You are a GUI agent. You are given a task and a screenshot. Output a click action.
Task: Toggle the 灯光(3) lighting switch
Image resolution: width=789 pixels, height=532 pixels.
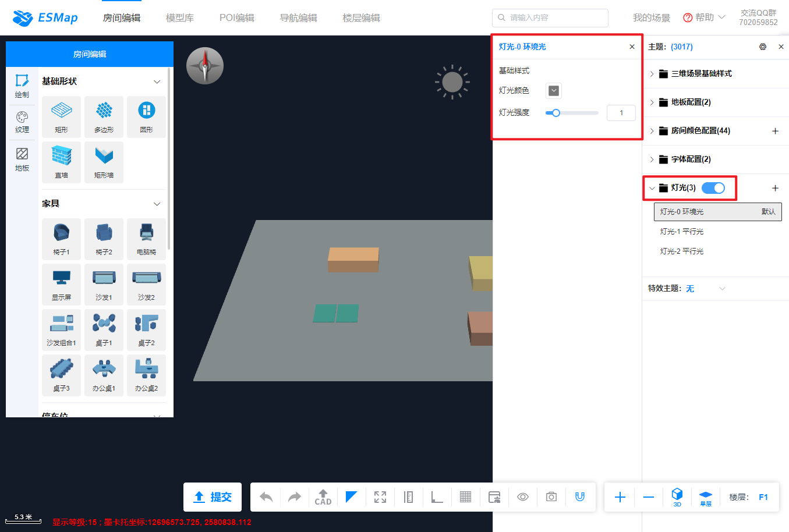(713, 188)
